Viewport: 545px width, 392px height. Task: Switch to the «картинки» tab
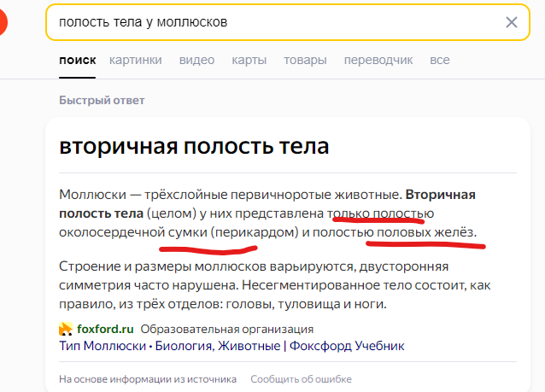pos(136,61)
